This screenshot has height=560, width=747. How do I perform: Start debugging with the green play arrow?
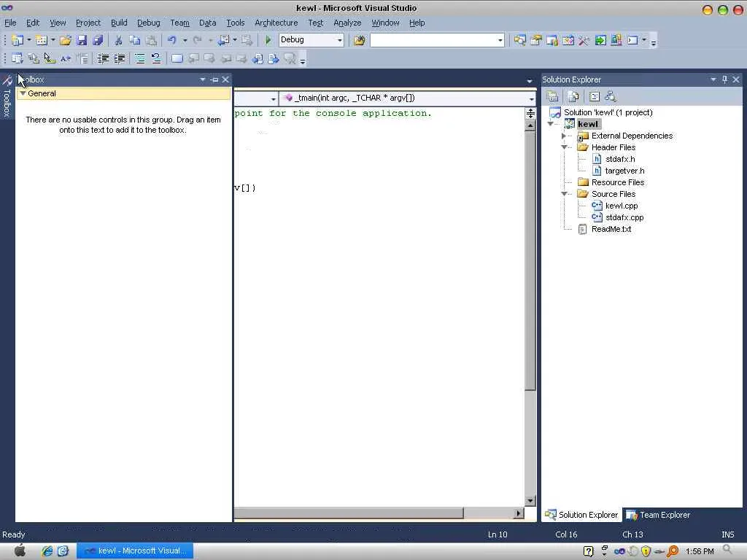(x=268, y=40)
